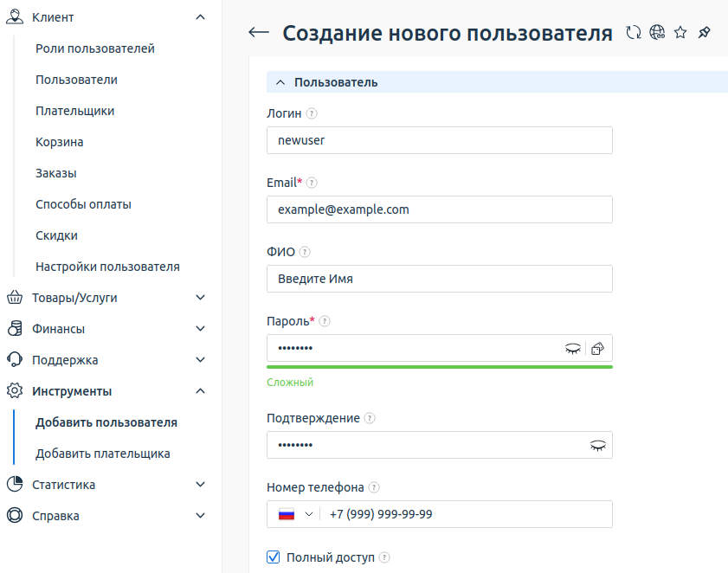
Task: Click the Email input field
Action: [x=440, y=209]
